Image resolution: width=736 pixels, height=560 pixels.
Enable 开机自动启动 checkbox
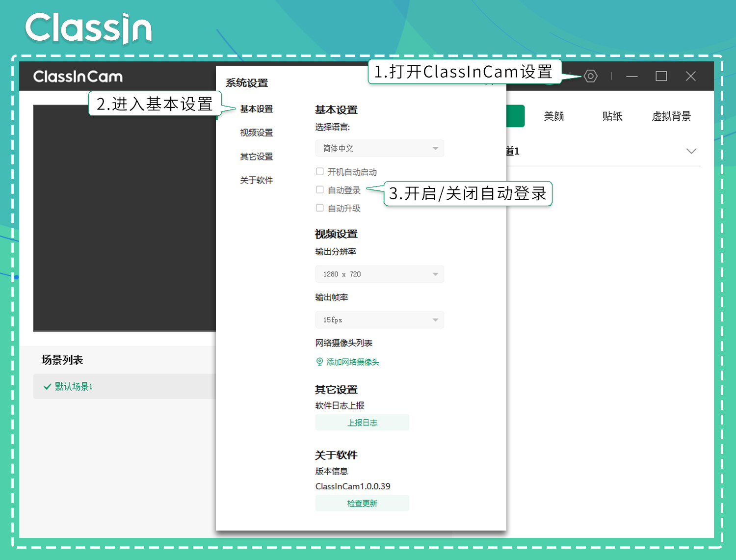click(320, 171)
